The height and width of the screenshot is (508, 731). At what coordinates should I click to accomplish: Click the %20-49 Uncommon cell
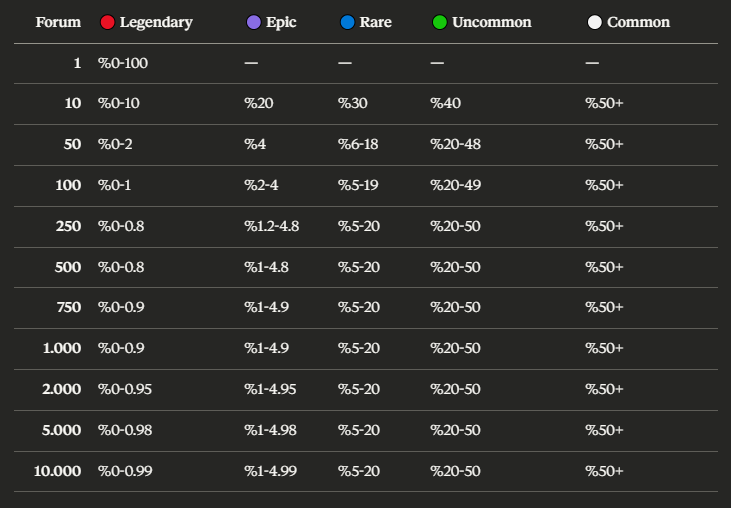[455, 185]
